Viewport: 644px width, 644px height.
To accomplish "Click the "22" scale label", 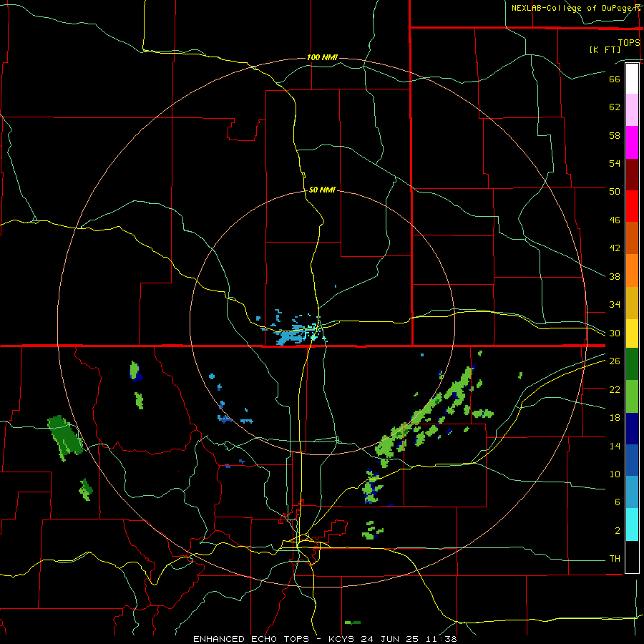I will coord(615,389).
